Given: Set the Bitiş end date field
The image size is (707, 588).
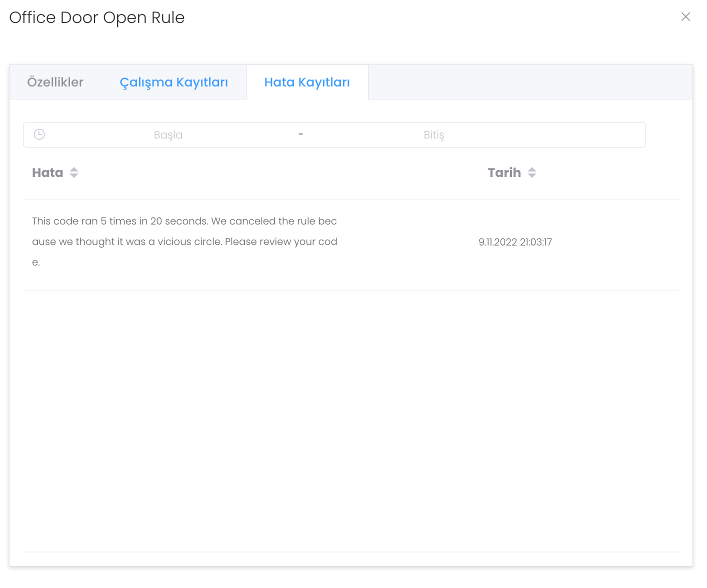Looking at the screenshot, I should pyautogui.click(x=433, y=135).
